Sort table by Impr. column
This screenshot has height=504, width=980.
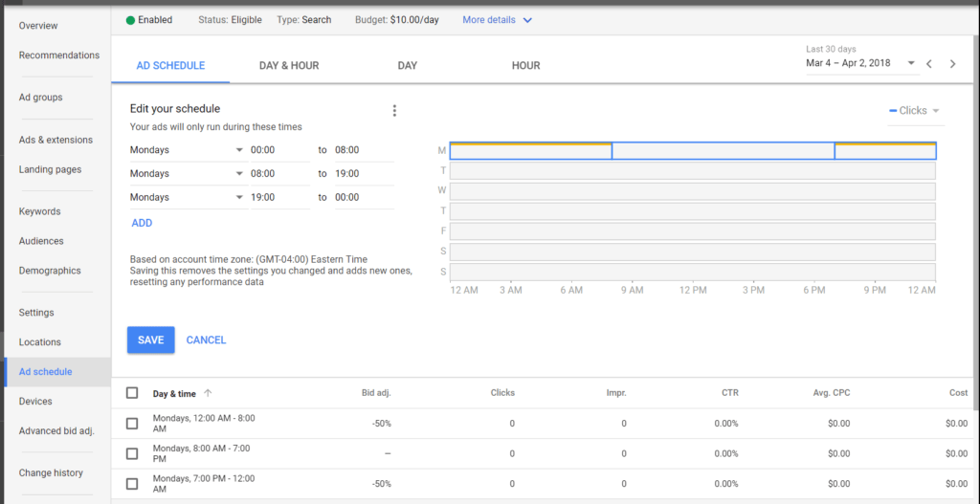pos(616,393)
